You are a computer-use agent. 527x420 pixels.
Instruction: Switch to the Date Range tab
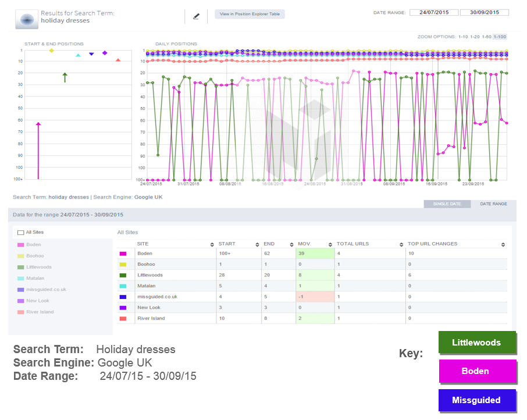(x=493, y=204)
